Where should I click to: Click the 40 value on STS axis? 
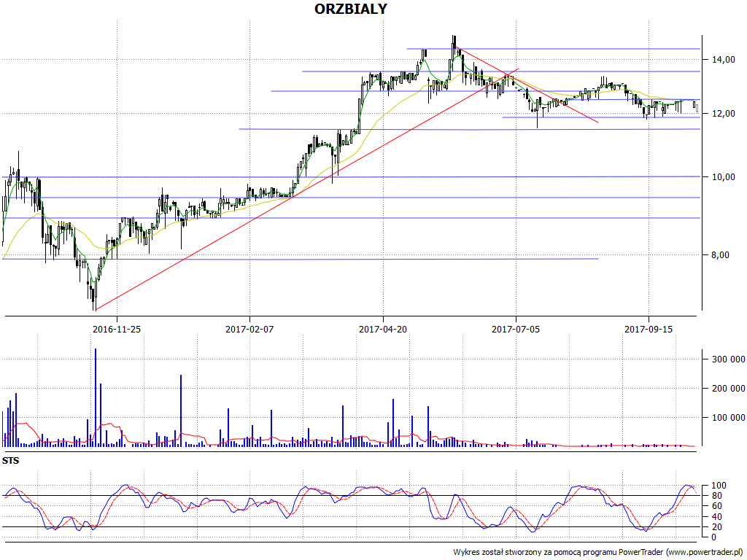pyautogui.click(x=716, y=517)
